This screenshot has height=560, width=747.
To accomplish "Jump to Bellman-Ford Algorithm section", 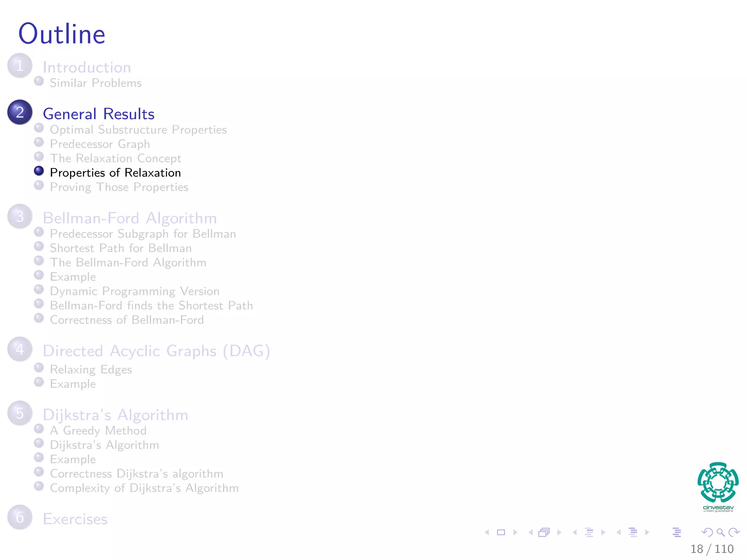I will tap(130, 218).
